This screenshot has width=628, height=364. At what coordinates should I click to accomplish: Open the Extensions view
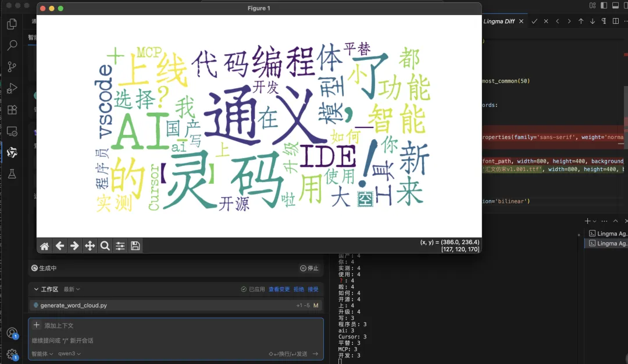(12, 109)
